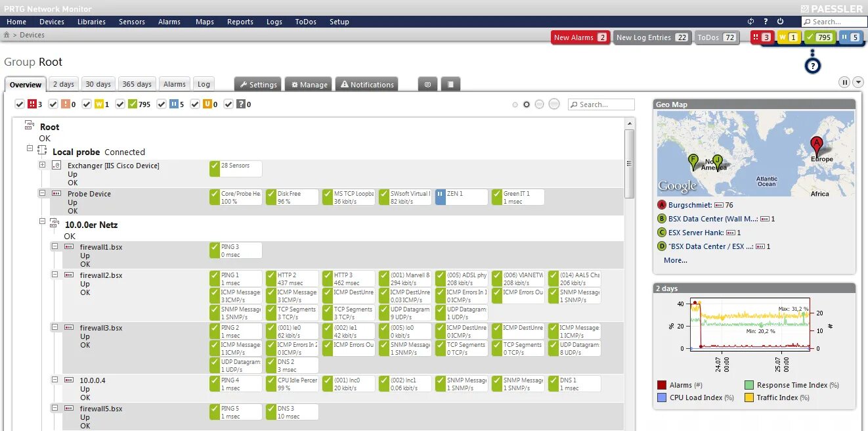Click the Traffic Index yellow legend swatch
The height and width of the screenshot is (431, 868).
tap(749, 397)
